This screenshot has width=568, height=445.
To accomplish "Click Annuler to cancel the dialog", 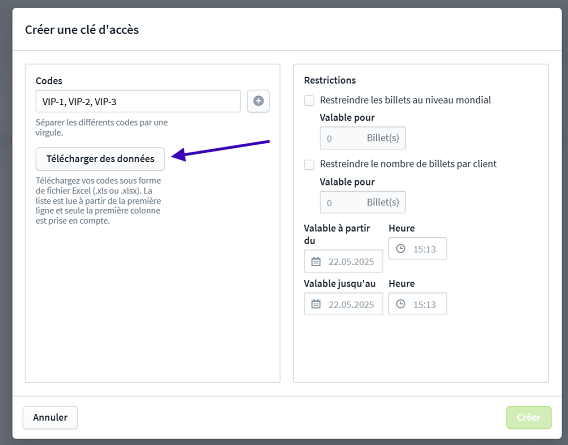I will click(x=50, y=417).
